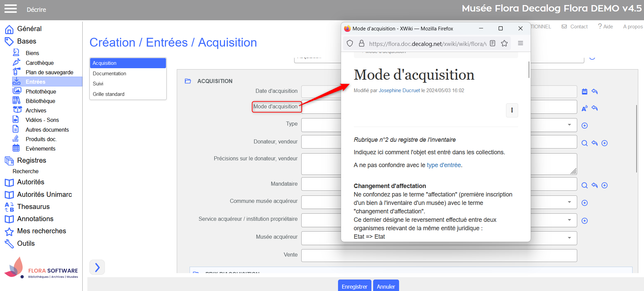Click the undo arrow beside Mode d'acquisition field
Screen dimensions: 644x291
click(x=595, y=108)
